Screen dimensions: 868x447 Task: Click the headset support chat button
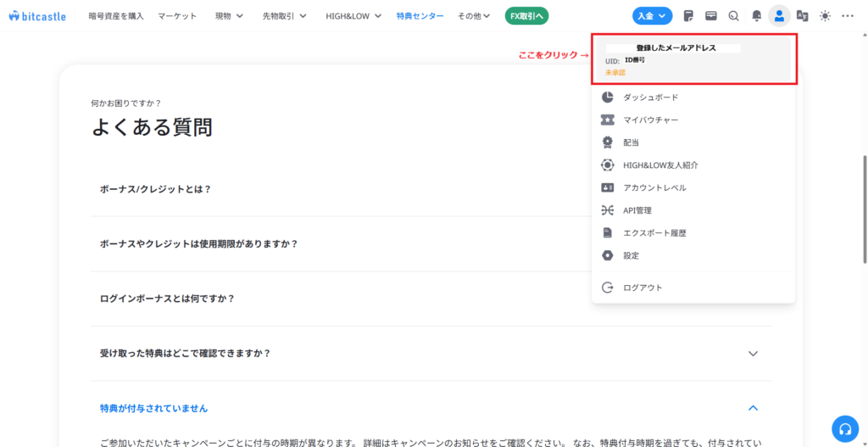point(845,428)
